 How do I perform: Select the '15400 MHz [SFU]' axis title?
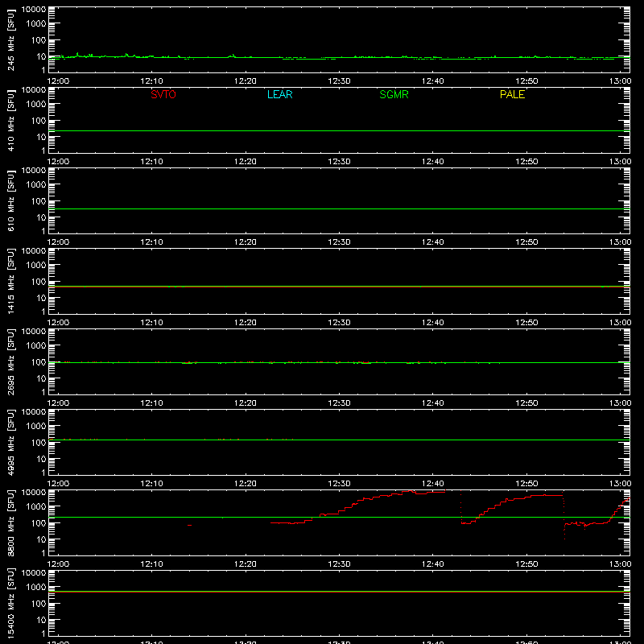point(10,603)
